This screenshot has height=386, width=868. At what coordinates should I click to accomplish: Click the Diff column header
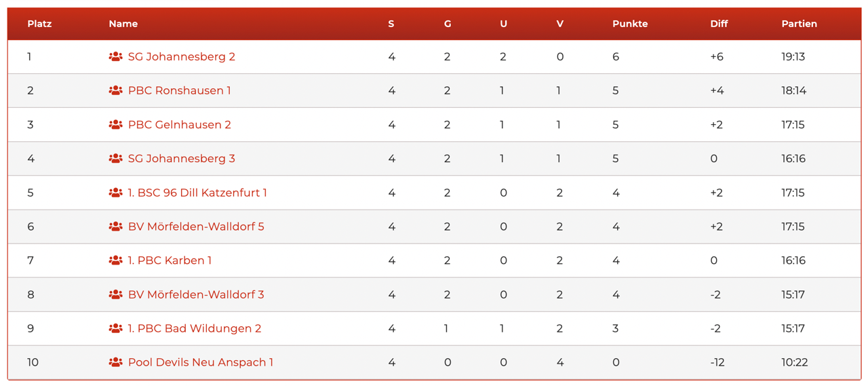coord(718,24)
